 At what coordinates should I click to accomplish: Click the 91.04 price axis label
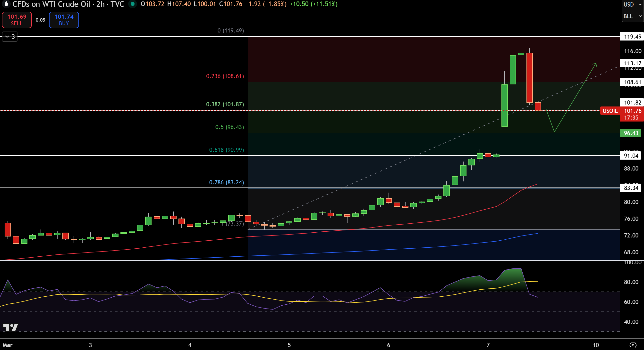[631, 156]
